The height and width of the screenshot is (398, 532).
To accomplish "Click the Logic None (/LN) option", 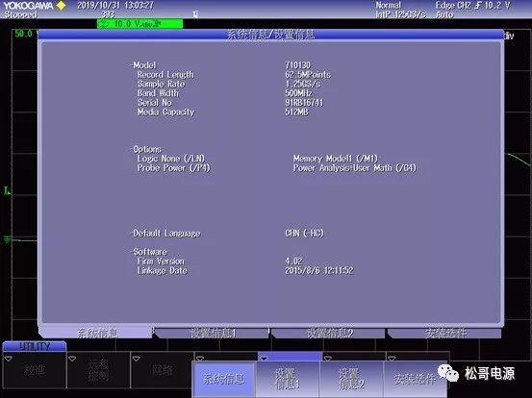I will [x=171, y=159].
